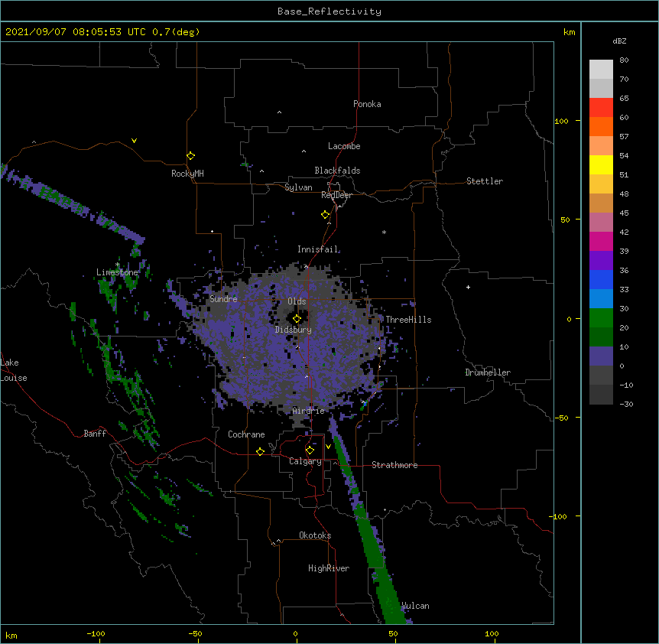Viewport: 659px width, 644px height.
Task: Click the km unit label at bottom left
Action: tap(11, 635)
